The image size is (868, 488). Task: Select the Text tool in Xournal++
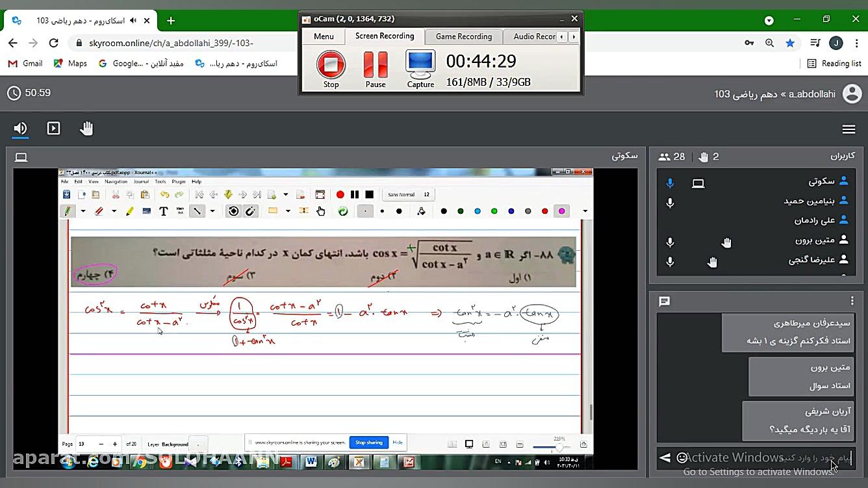[x=163, y=211]
